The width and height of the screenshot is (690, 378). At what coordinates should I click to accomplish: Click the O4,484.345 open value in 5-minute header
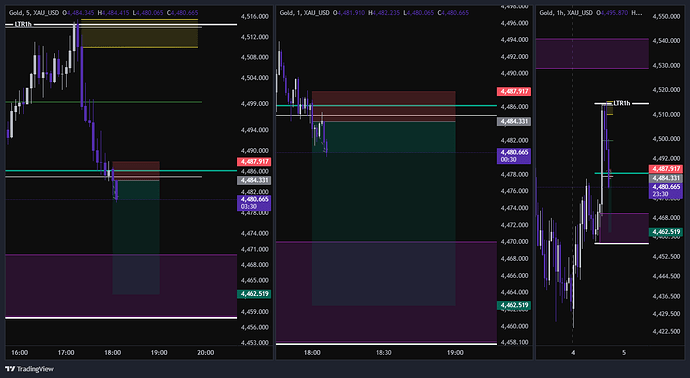click(78, 13)
